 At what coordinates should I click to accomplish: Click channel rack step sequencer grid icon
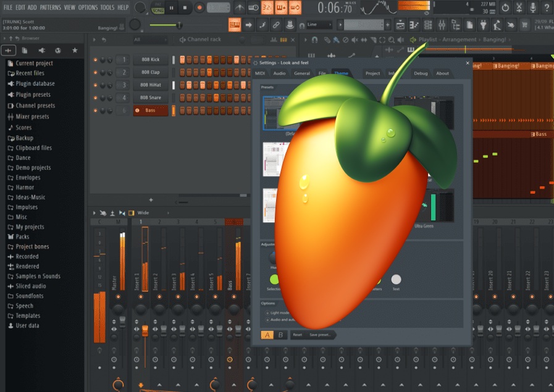coord(283,40)
